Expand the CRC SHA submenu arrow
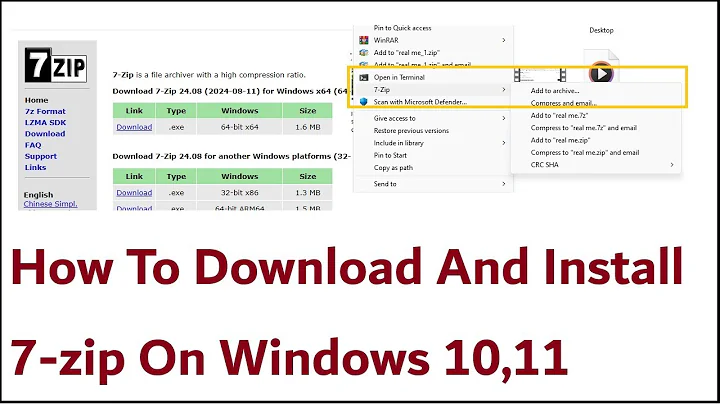Image resolution: width=720 pixels, height=404 pixels. [x=672, y=165]
